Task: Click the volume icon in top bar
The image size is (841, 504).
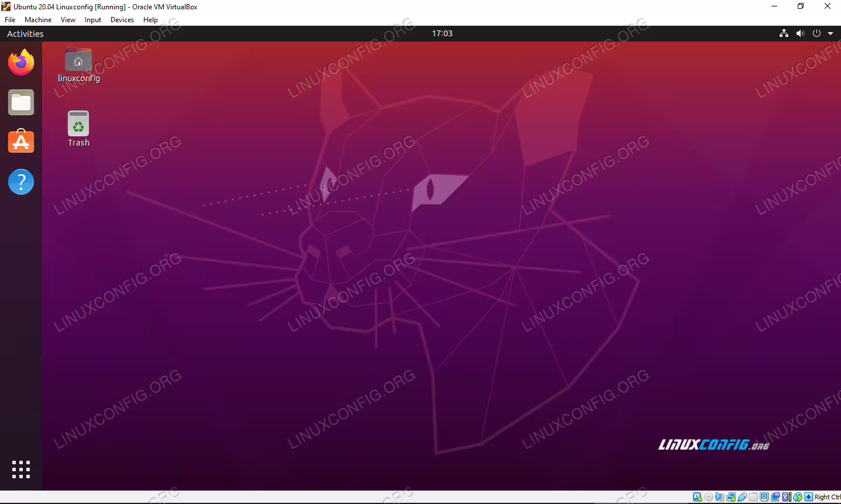Action: 800,33
